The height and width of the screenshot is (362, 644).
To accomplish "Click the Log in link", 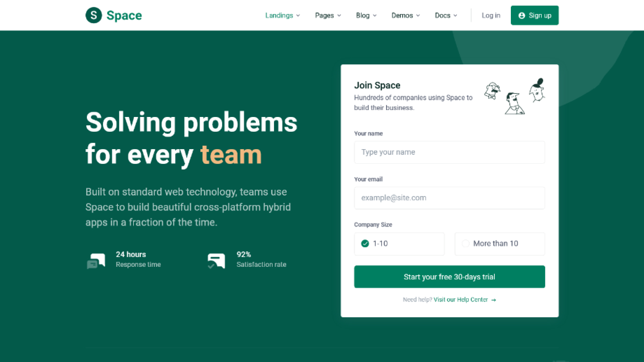I will coord(491,15).
